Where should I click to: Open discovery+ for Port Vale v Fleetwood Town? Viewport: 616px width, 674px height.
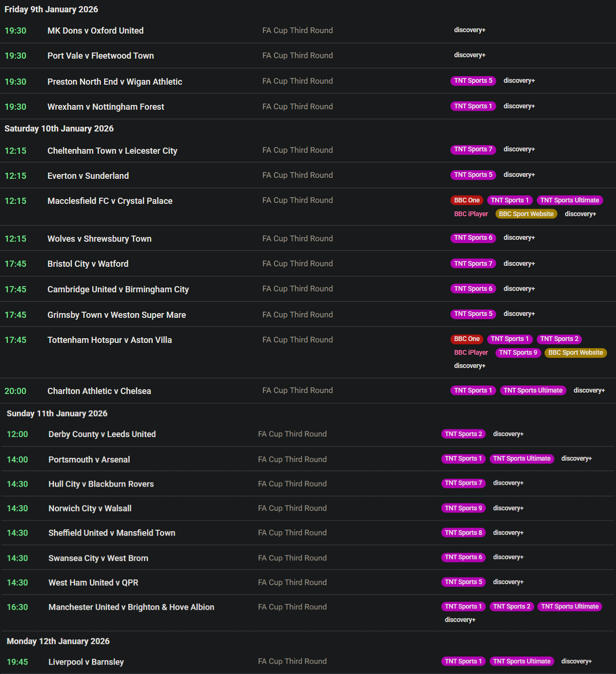pyautogui.click(x=470, y=55)
